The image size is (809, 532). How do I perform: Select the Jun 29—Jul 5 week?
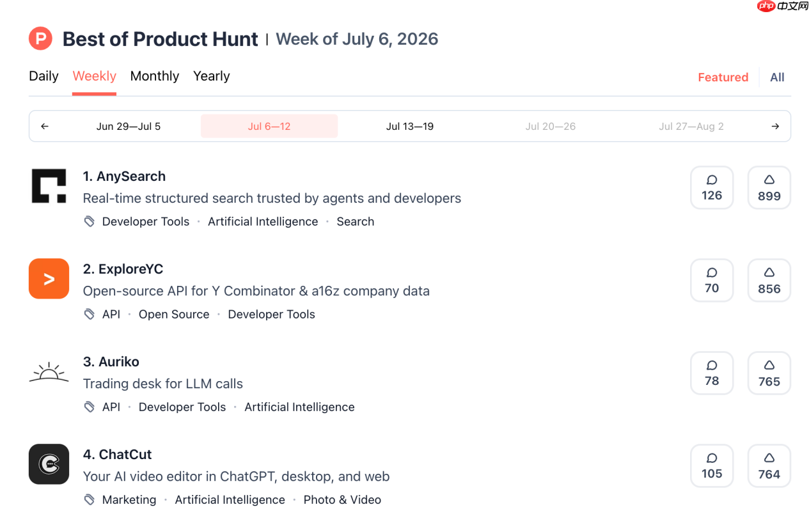click(x=129, y=127)
